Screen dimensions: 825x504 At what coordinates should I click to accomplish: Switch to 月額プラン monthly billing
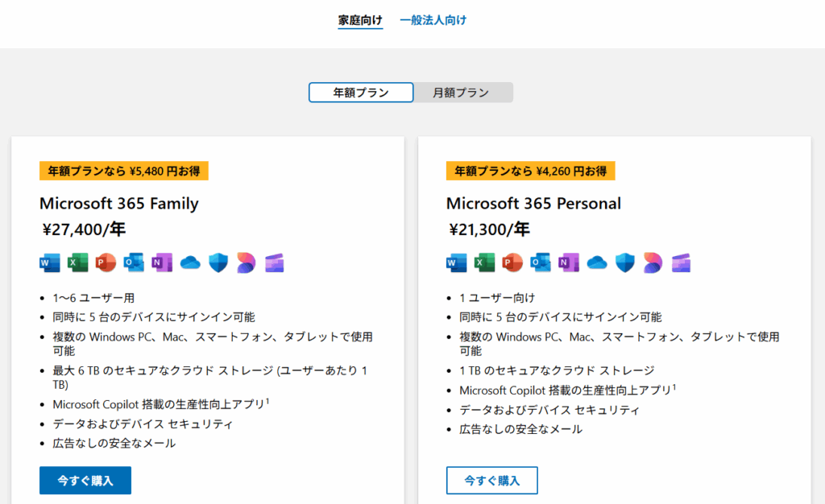[461, 93]
